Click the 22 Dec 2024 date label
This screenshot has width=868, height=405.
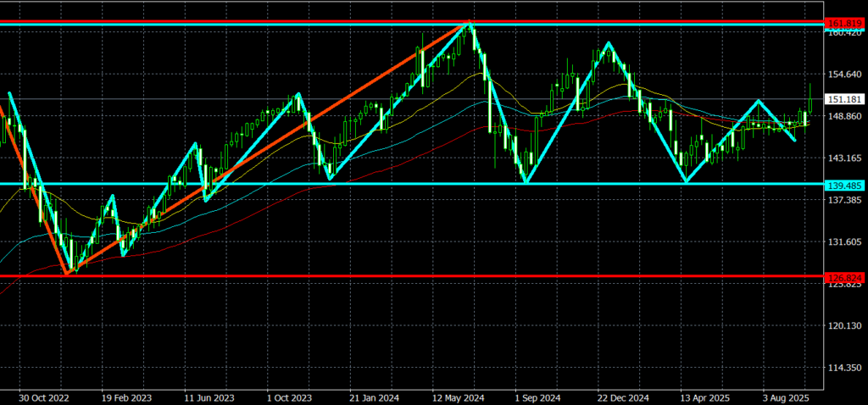tap(621, 397)
